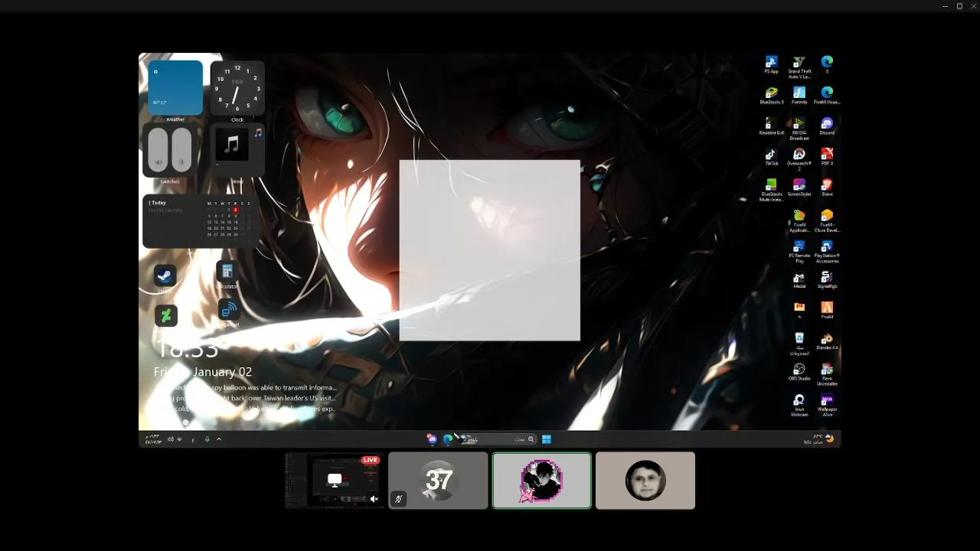980x551 pixels.
Task: Open the Brave browser desktop shortcut
Action: [x=827, y=187]
